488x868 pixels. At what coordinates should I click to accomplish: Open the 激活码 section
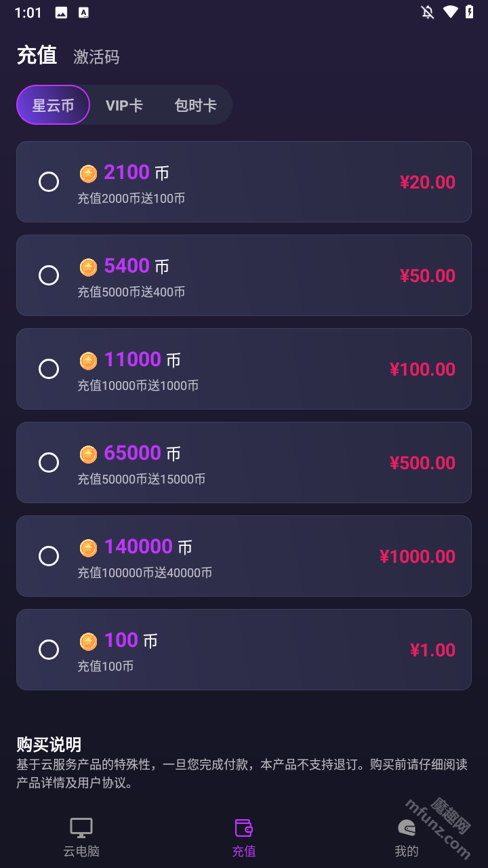[x=96, y=57]
